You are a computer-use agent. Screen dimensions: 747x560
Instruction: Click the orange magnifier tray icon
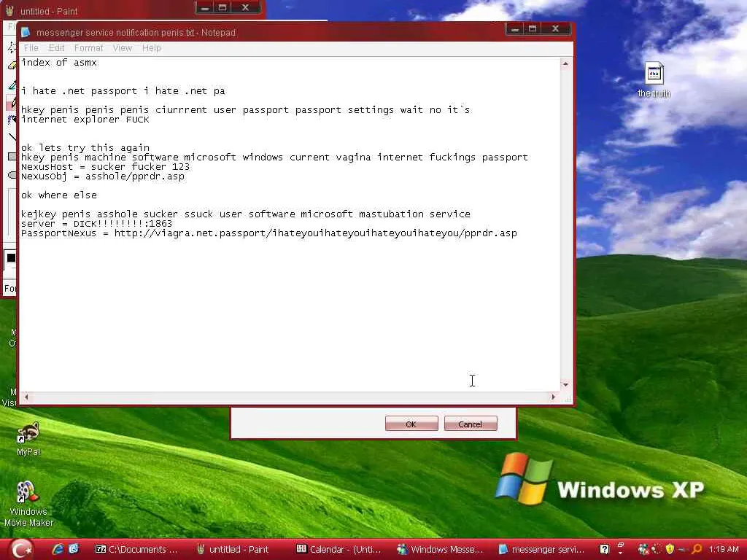[x=697, y=550]
